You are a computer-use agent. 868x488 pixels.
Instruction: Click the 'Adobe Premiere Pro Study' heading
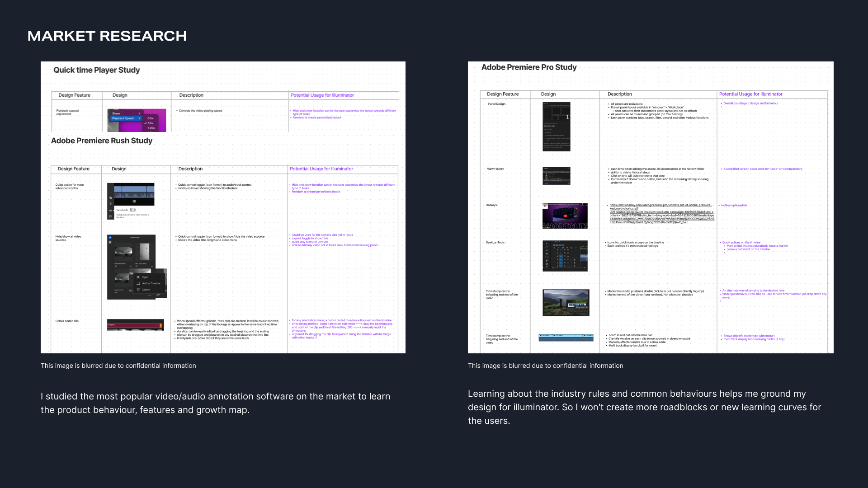(529, 67)
